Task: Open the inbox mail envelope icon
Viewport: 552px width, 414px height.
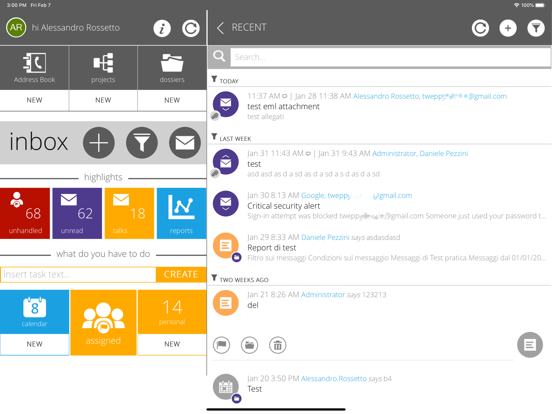Action: click(x=185, y=143)
